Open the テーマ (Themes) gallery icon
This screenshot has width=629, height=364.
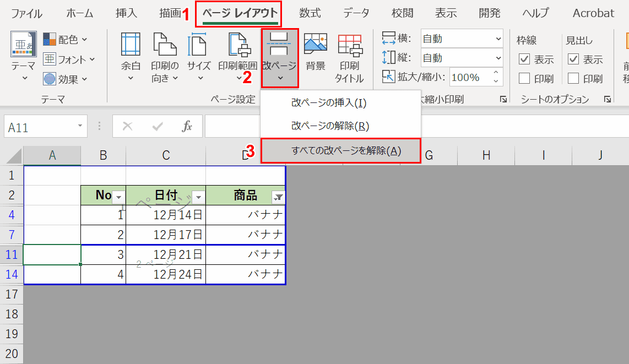click(x=24, y=44)
